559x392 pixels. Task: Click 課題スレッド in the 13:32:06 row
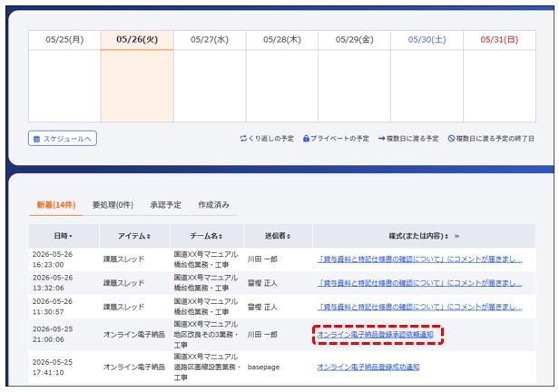124,283
